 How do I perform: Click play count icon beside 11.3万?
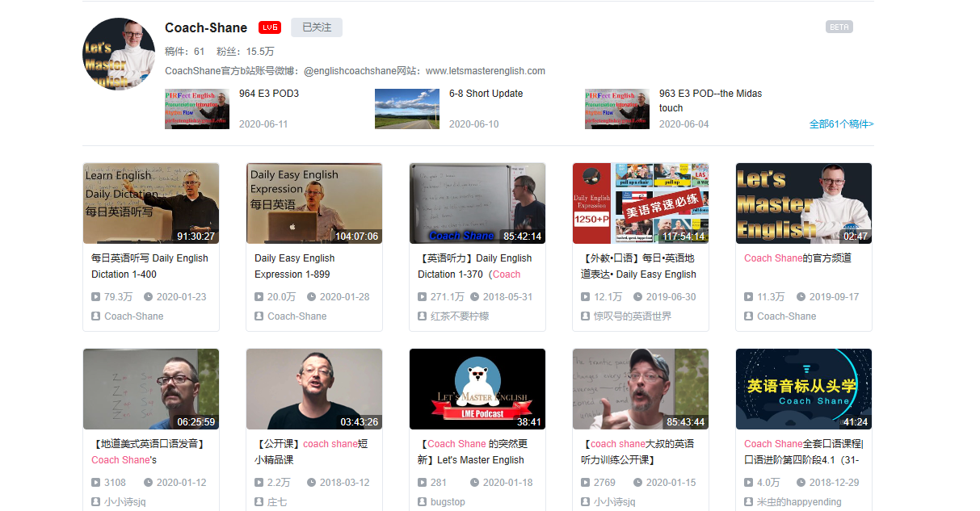pyautogui.click(x=749, y=297)
